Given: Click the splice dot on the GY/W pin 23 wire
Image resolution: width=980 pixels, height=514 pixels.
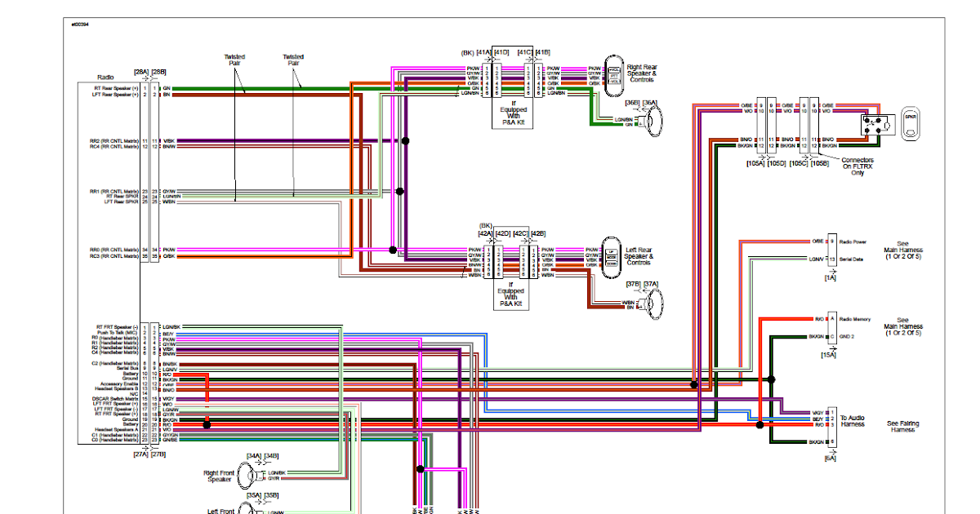Looking at the screenshot, I should (x=399, y=192).
